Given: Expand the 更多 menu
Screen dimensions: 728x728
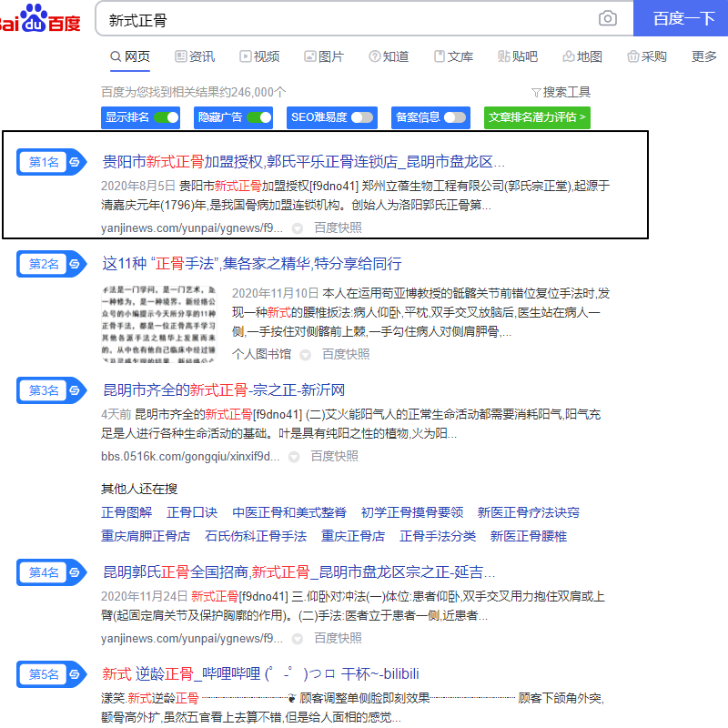Looking at the screenshot, I should tap(703, 56).
